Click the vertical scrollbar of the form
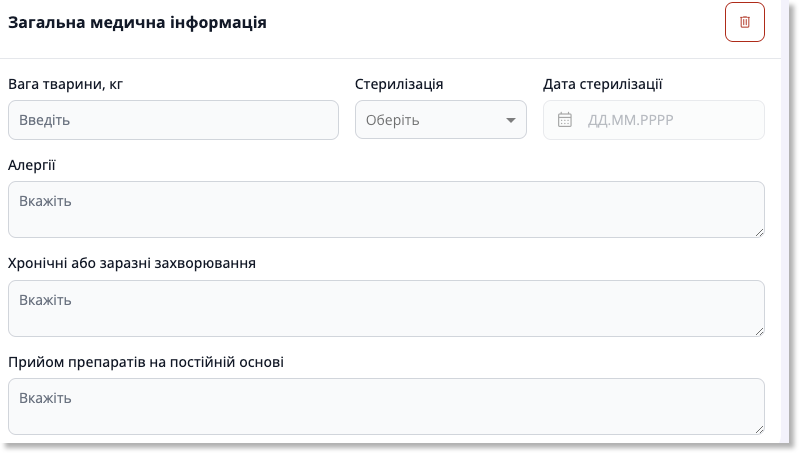 785,221
